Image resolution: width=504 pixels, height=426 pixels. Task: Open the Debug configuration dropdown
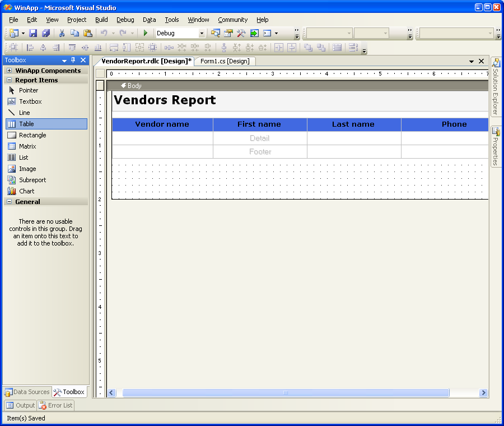coord(202,34)
